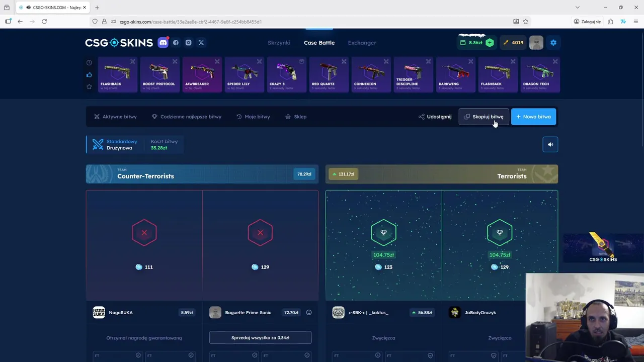The width and height of the screenshot is (644, 362).
Task: Switch to the Moje bitwy tab
Action: coord(253,117)
